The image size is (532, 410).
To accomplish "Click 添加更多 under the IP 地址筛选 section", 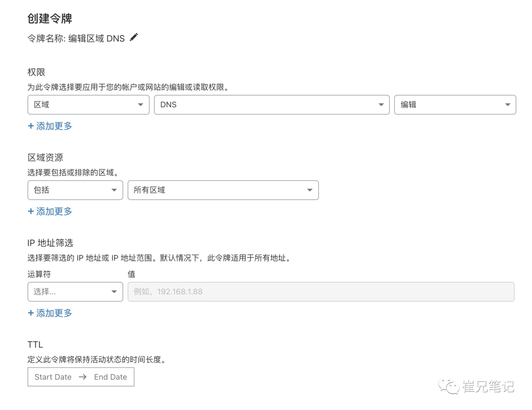I will click(50, 313).
